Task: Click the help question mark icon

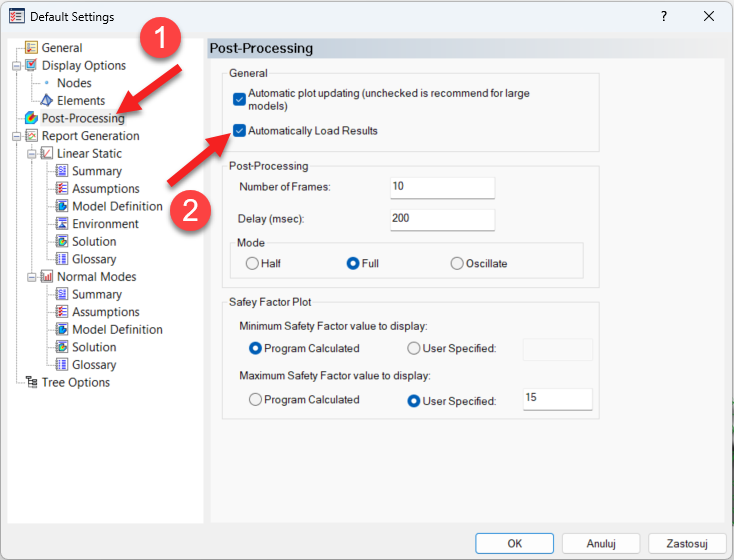Action: (664, 17)
